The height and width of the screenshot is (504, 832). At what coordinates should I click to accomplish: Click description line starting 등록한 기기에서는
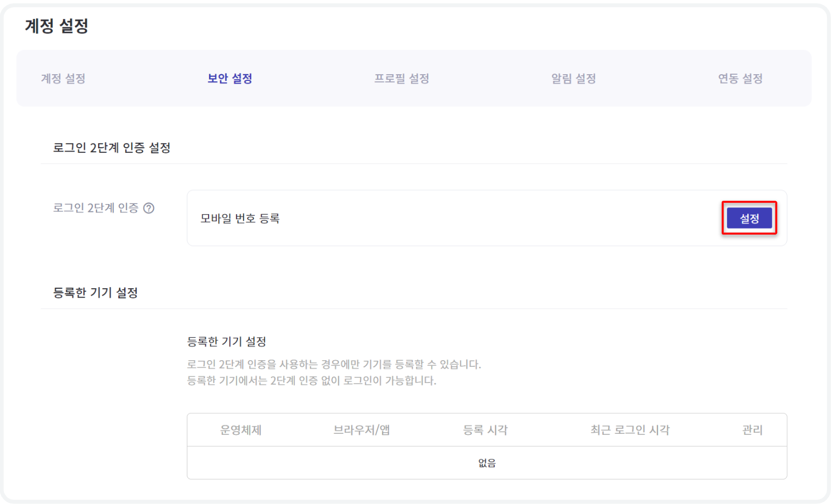[311, 381]
